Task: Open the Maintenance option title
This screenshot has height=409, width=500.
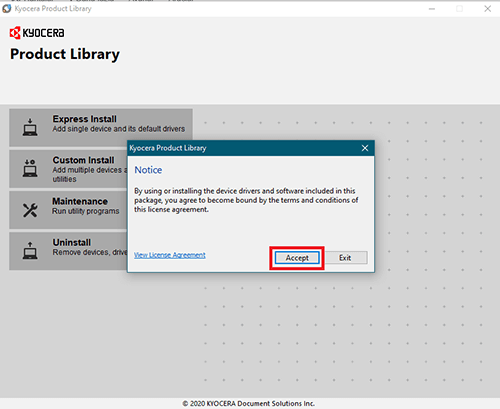Action: (x=80, y=201)
